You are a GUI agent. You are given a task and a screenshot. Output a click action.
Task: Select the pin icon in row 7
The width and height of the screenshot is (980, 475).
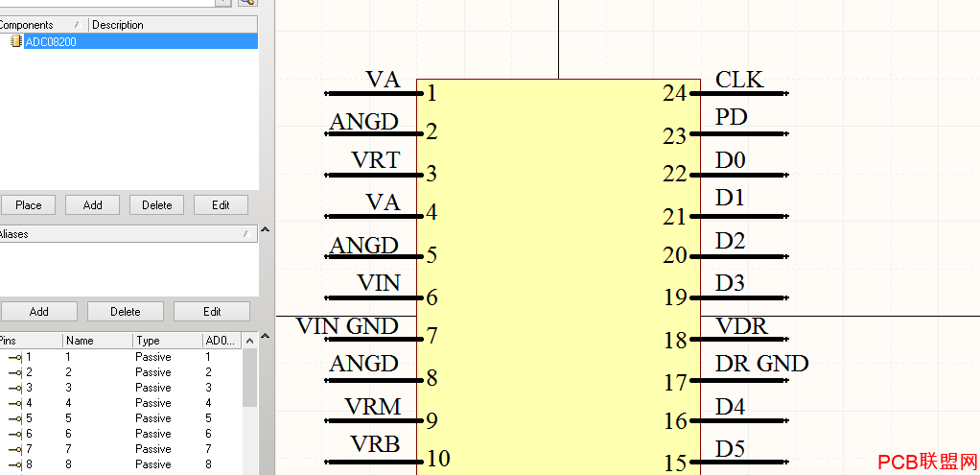click(15, 449)
